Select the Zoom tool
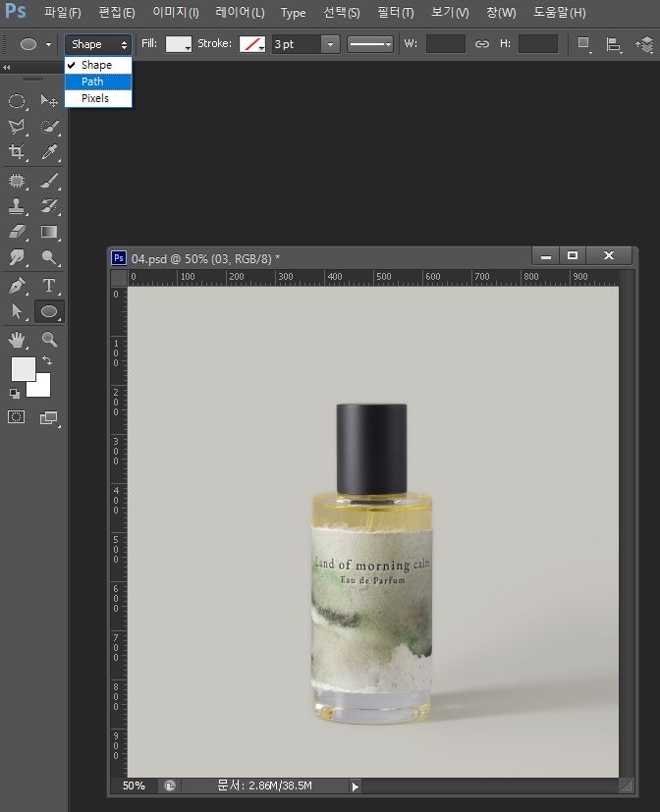 (49, 340)
